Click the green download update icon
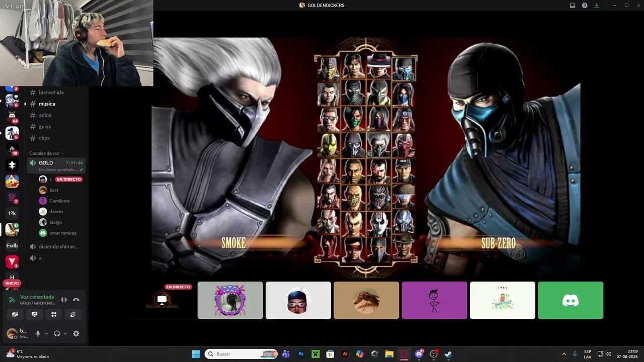 coord(597,6)
